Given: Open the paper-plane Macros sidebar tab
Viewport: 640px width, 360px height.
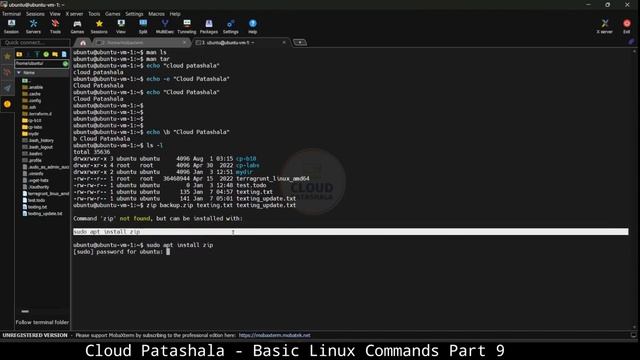Looking at the screenshot, I should click(x=7, y=89).
